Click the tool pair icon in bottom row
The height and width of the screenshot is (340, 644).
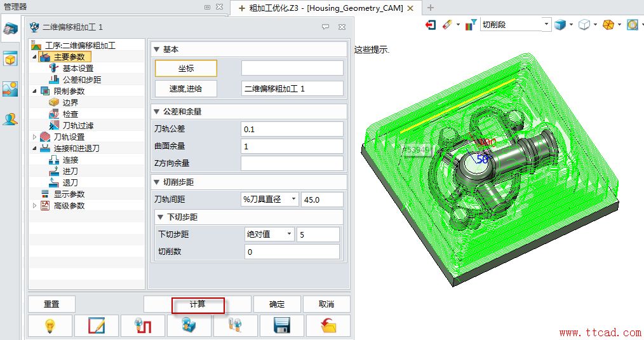[236, 326]
